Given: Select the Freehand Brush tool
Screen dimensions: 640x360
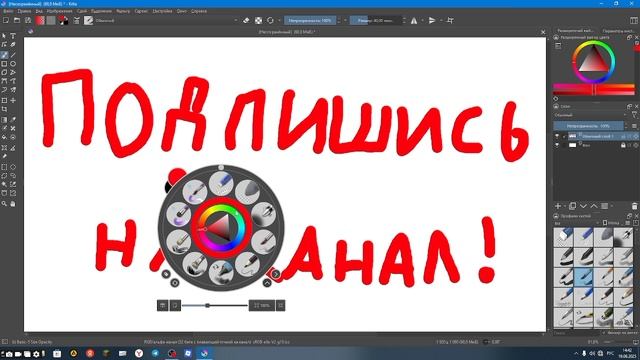Looking at the screenshot, I should 4,55.
